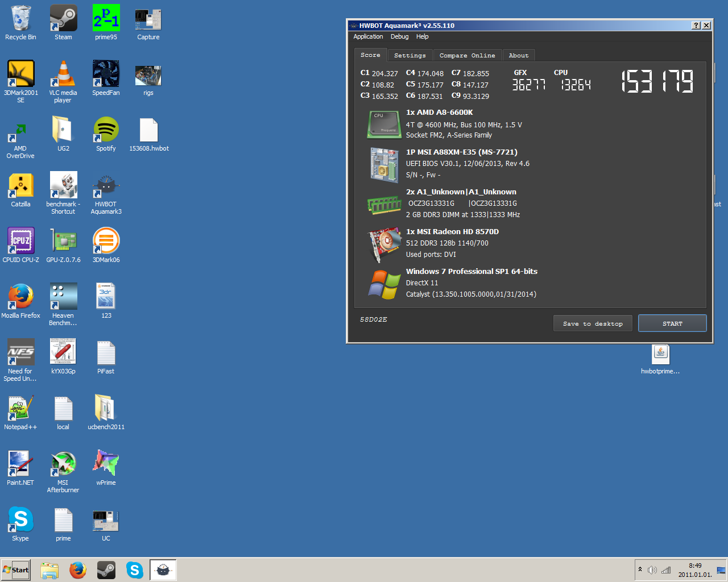Open the Help menu in Aquamark3
This screenshot has width=728, height=582.
[x=422, y=36]
